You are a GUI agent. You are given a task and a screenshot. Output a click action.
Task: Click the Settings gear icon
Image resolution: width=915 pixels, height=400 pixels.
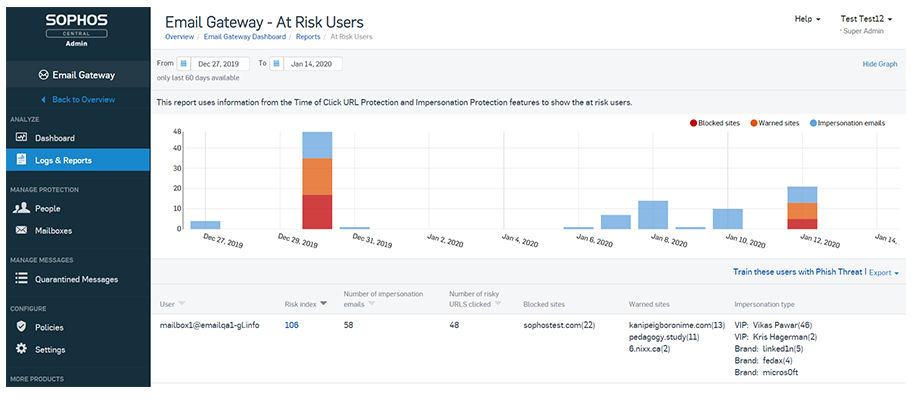(x=21, y=349)
